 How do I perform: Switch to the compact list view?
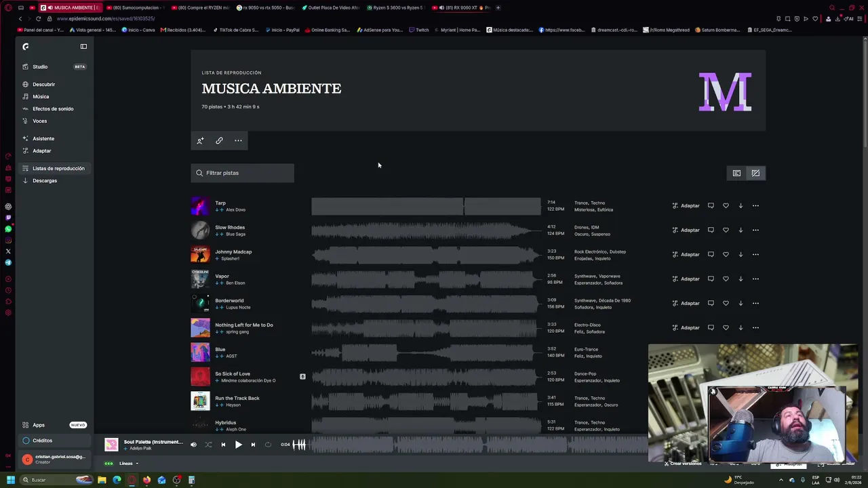(x=736, y=173)
